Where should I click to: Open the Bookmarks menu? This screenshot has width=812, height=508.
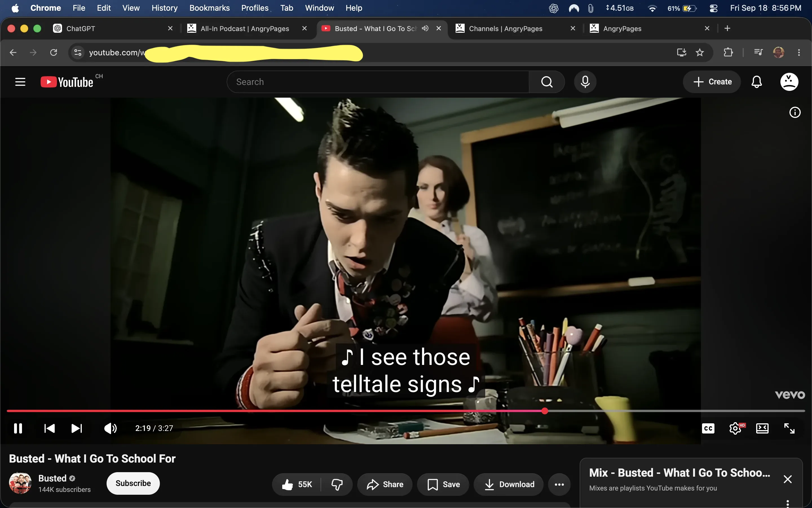209,8
